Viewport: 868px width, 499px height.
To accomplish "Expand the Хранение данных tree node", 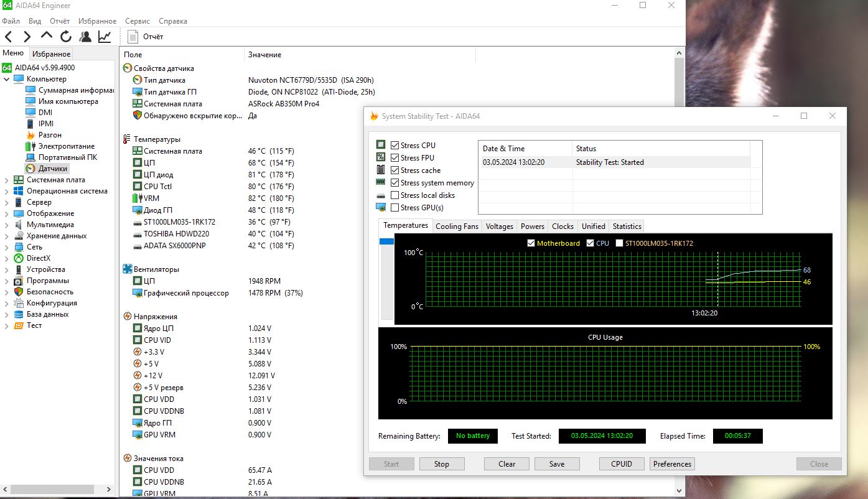I will click(x=7, y=236).
